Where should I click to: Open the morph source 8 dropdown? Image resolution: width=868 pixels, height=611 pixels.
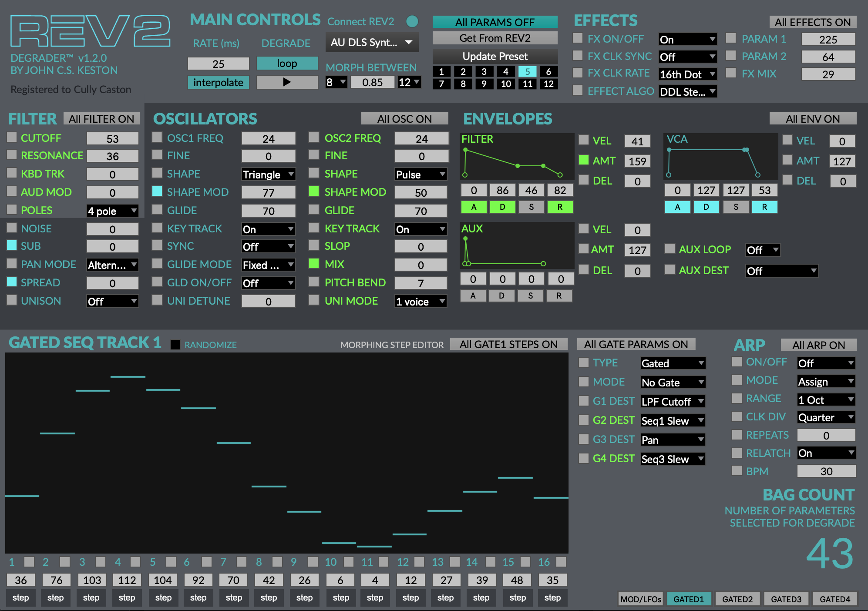pos(336,82)
